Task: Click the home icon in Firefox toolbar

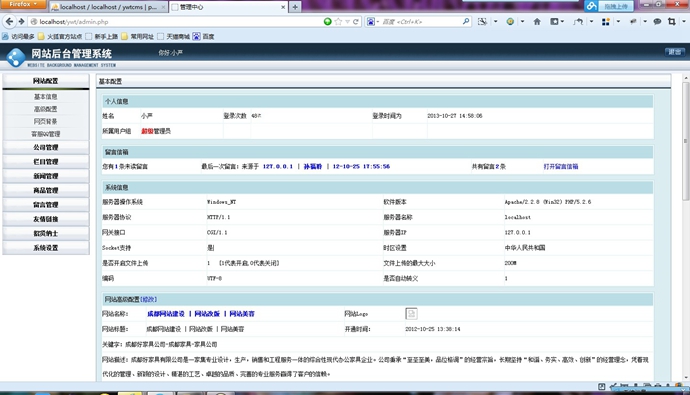Action: pyautogui.click(x=537, y=21)
